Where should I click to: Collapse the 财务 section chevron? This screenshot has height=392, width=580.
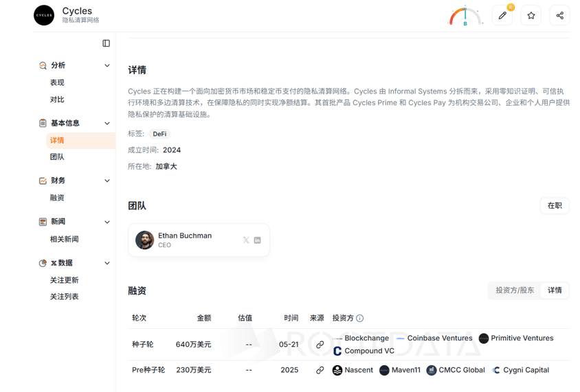[107, 181]
